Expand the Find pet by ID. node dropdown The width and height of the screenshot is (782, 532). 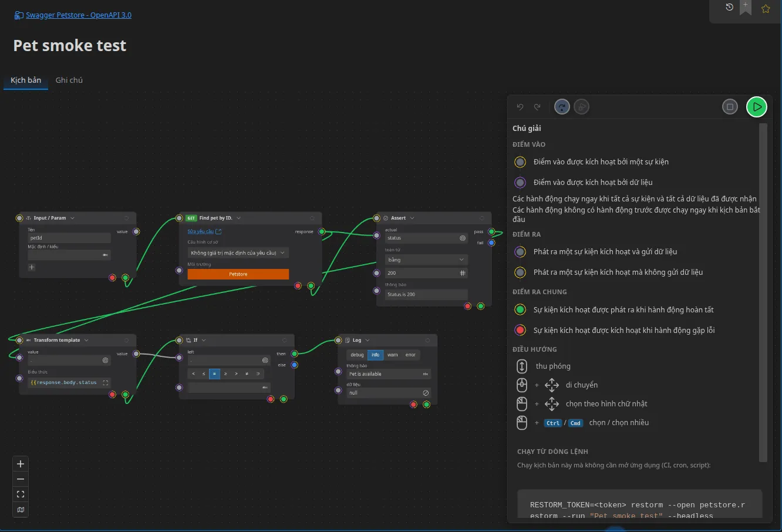238,218
